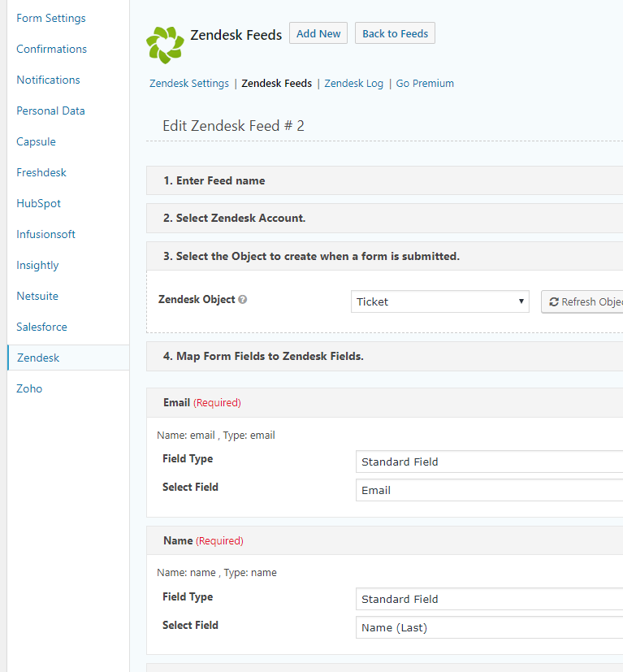
Task: Click the text Name: email , Type: email
Action: (x=216, y=435)
